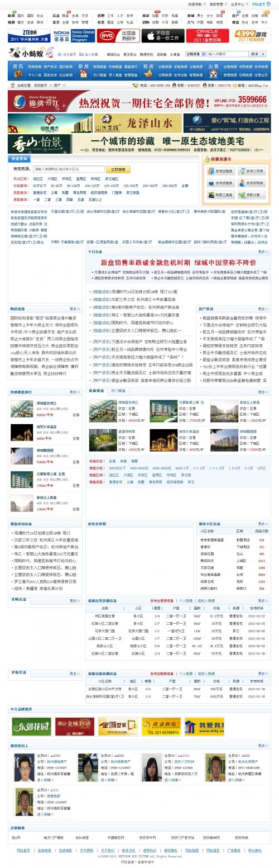The height and width of the screenshot is (868, 279).
Task: Click 更多 in the 热销楼盘排行 panel
Action: point(75,392)
